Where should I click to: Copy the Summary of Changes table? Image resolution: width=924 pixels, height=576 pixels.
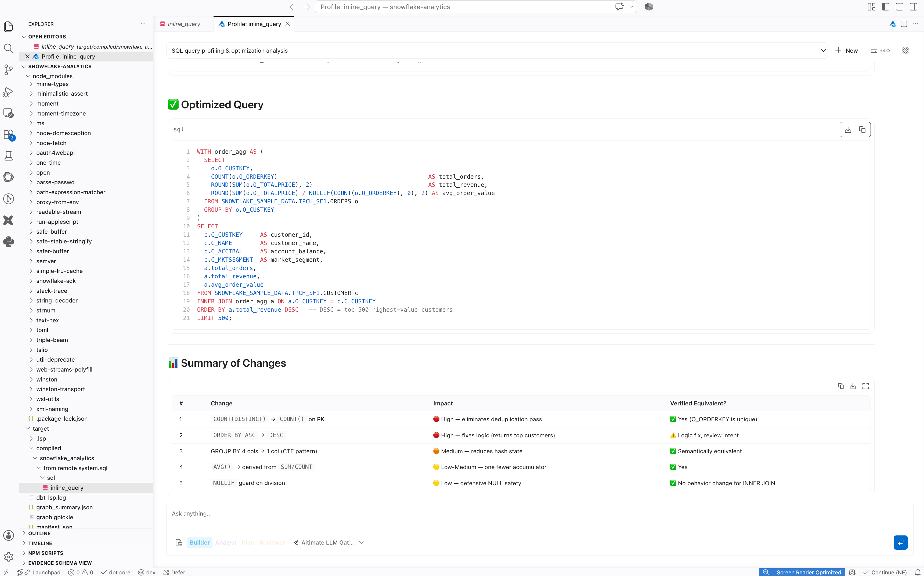tap(840, 386)
